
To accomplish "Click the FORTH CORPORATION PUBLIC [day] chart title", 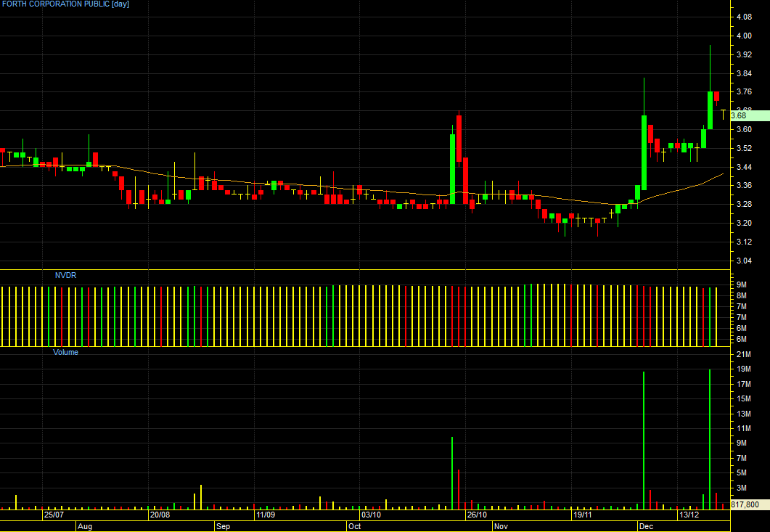I will [x=66, y=4].
